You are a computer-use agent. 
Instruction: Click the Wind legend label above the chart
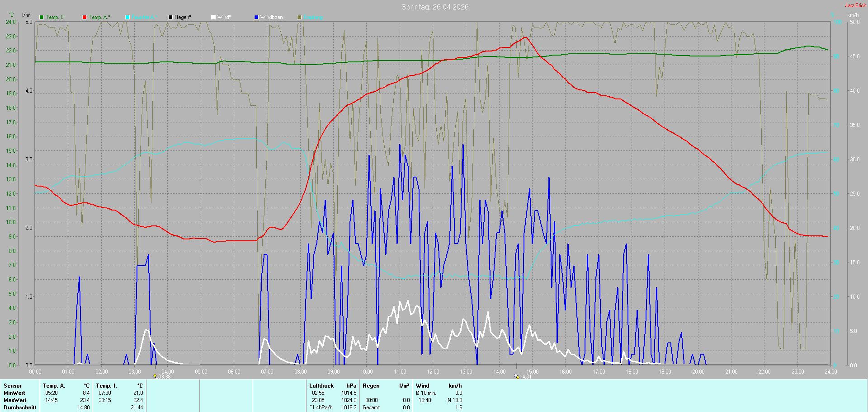[224, 17]
